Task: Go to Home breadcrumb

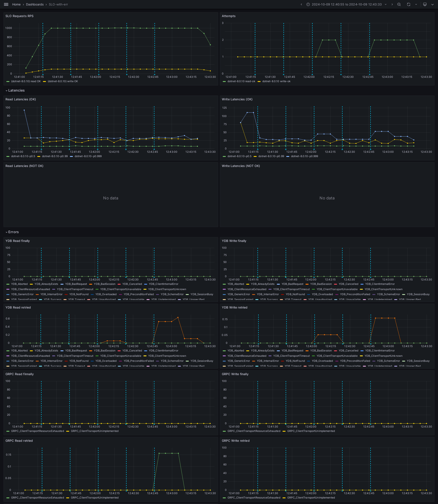Action: click(16, 4)
